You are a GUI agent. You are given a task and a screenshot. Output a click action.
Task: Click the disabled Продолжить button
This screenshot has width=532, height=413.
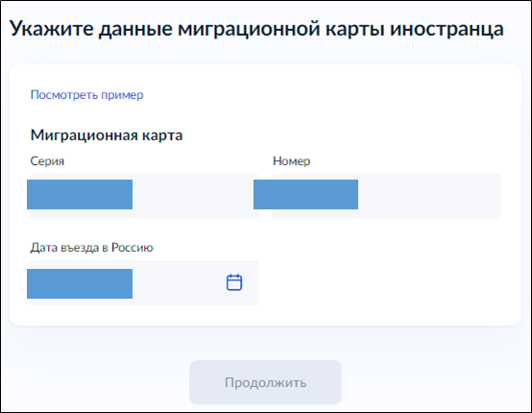coord(265,382)
